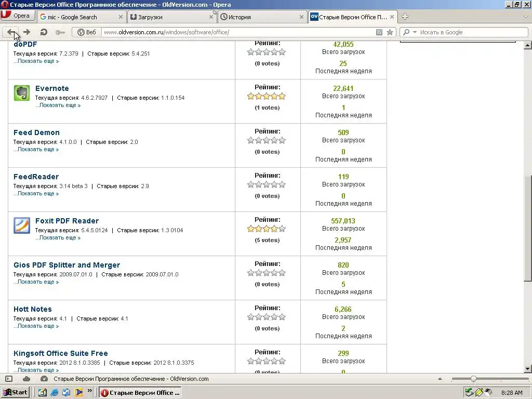Open the closed tabs dropdown arrow
532x399 pixels.
(x=526, y=17)
